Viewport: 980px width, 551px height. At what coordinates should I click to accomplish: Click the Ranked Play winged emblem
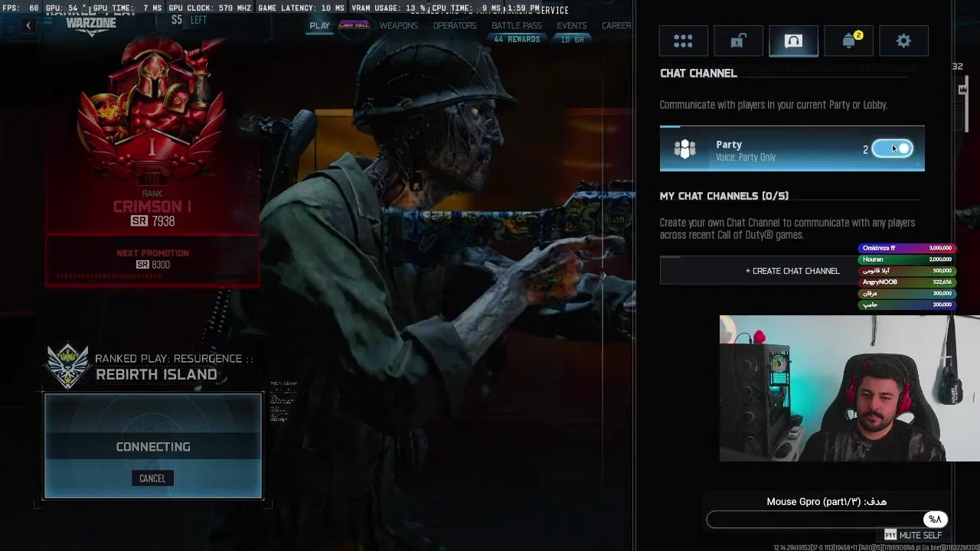[x=67, y=364]
